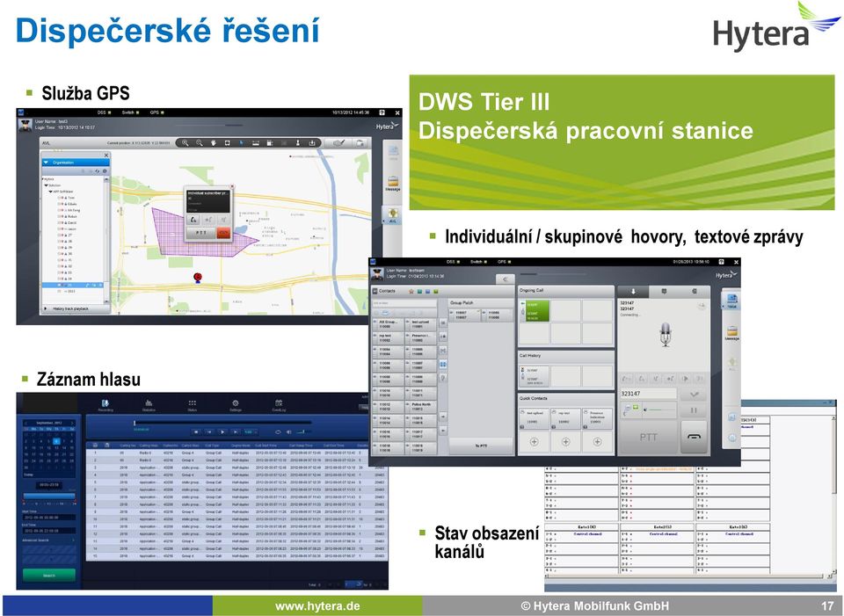Click the 323147 number input field

[x=649, y=394]
